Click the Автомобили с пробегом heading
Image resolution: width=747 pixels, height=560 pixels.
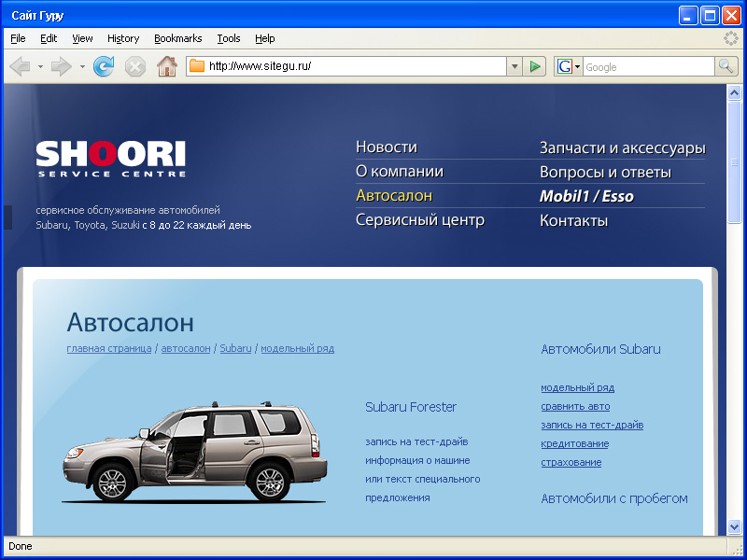614,499
